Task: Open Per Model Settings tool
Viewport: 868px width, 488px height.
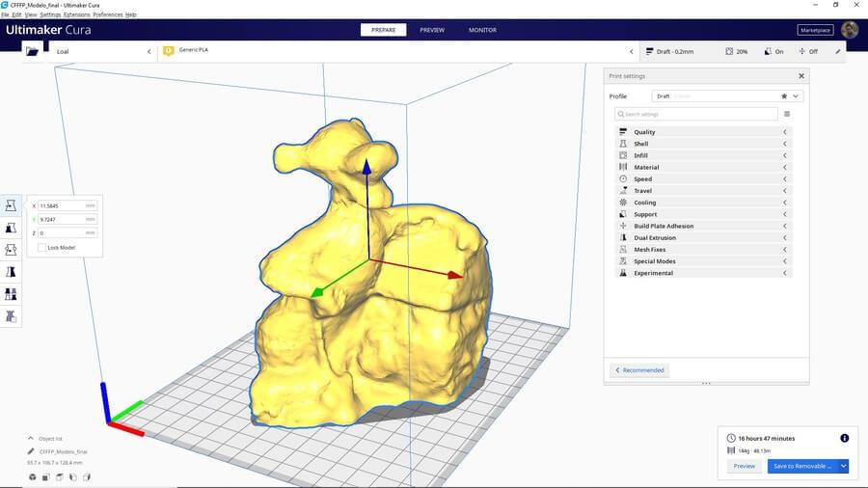Action: click(11, 294)
